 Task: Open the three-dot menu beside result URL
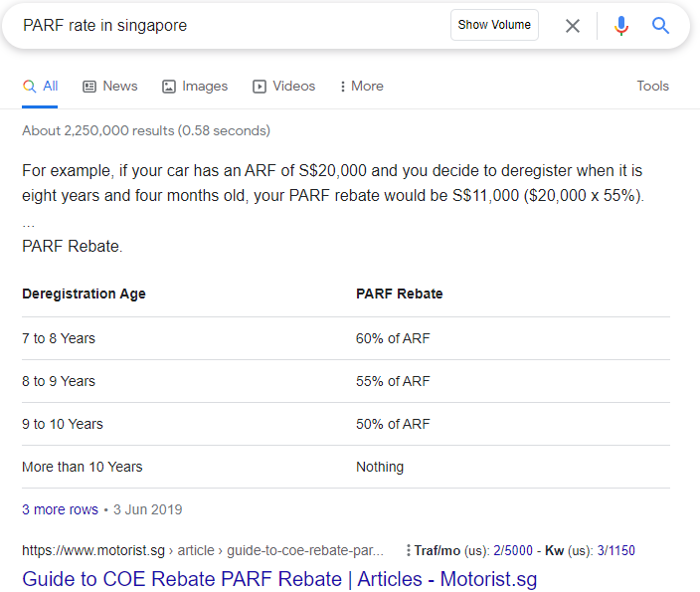(408, 550)
